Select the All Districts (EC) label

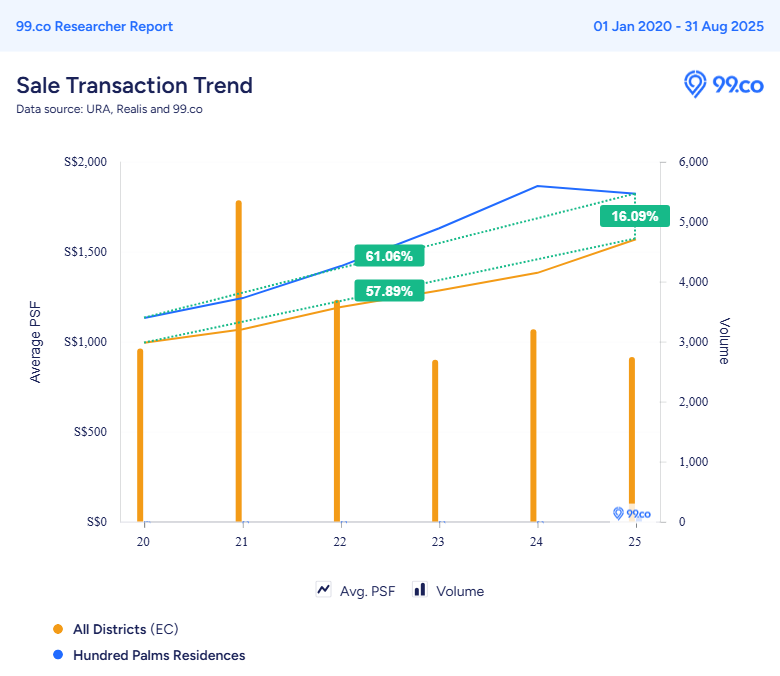tap(125, 629)
